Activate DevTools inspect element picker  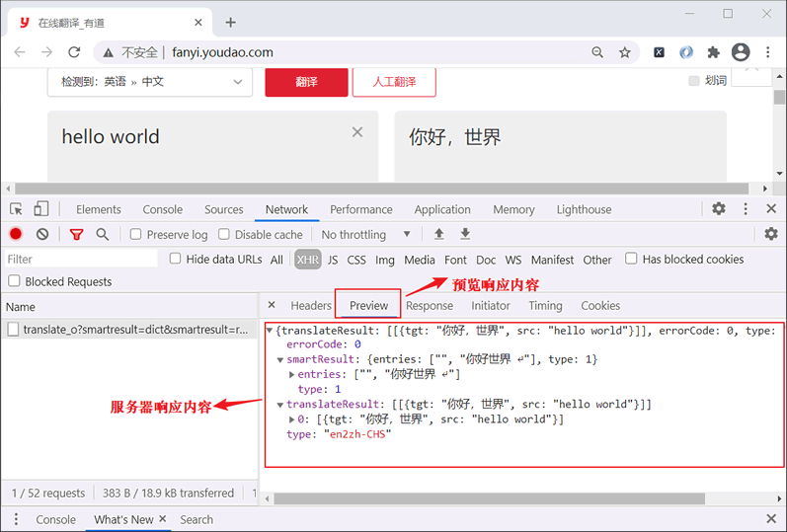pos(16,209)
